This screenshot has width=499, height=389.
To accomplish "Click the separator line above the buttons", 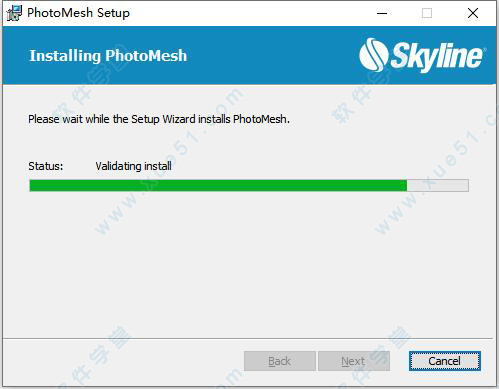I will [x=248, y=339].
